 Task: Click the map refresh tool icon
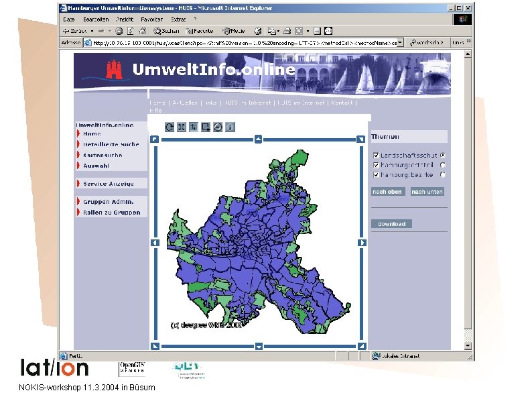coord(170,127)
